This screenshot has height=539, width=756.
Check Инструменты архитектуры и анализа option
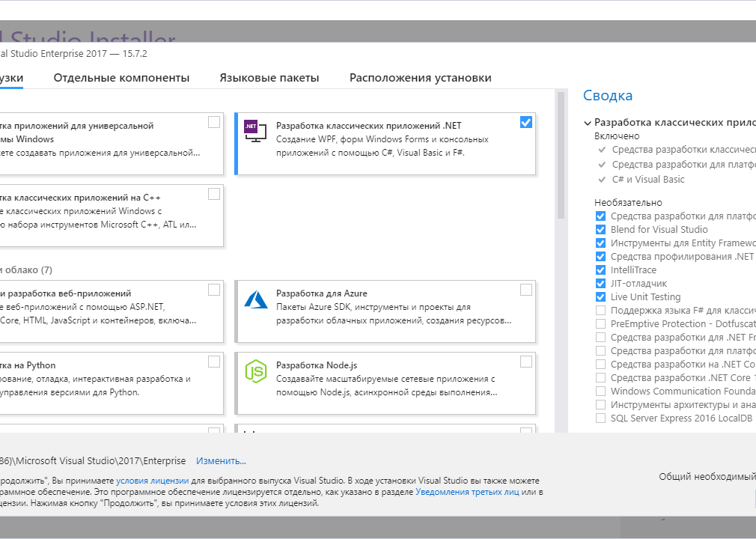(600, 404)
